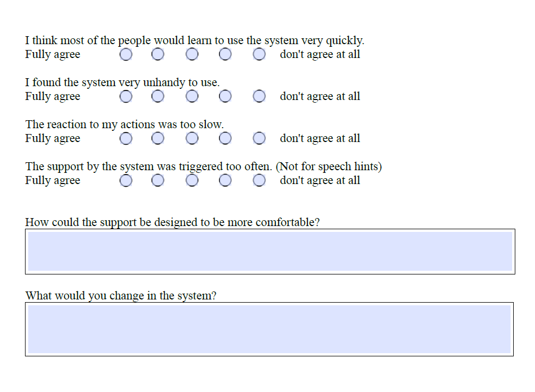The image size is (535, 392).
Task: Select middle radio for learn quickly question
Action: pyautogui.click(x=192, y=54)
